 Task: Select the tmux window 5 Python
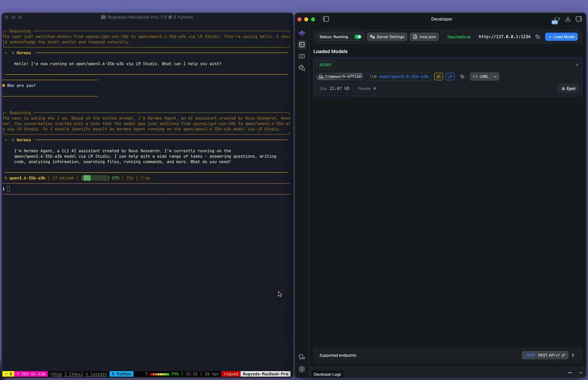pyautogui.click(x=121, y=374)
